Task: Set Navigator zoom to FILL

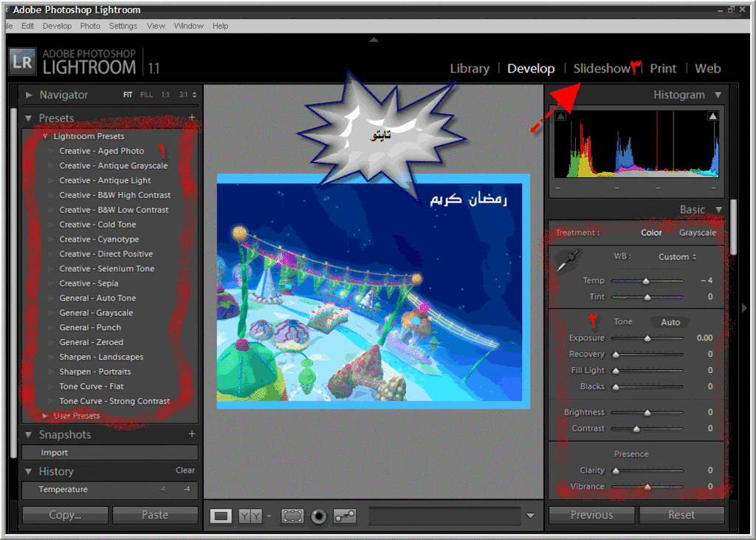Action: click(146, 95)
